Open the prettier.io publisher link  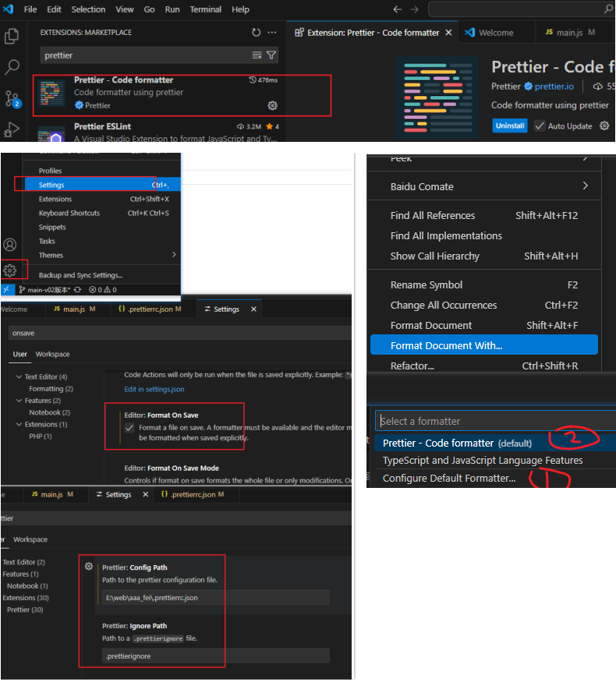(x=554, y=86)
